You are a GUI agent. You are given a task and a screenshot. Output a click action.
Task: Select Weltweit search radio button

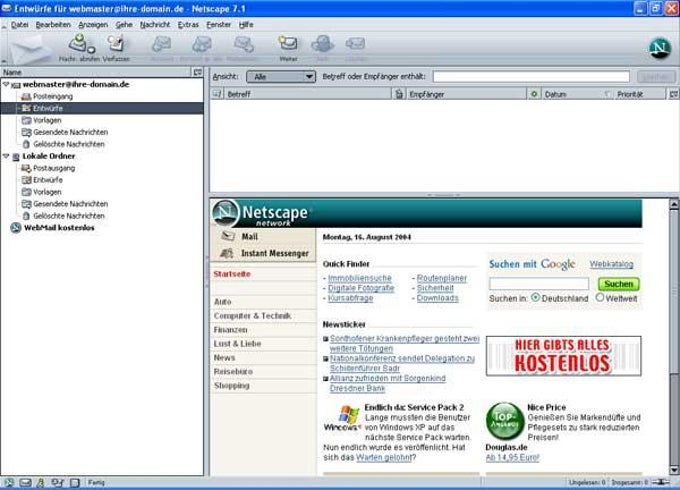(x=600, y=297)
